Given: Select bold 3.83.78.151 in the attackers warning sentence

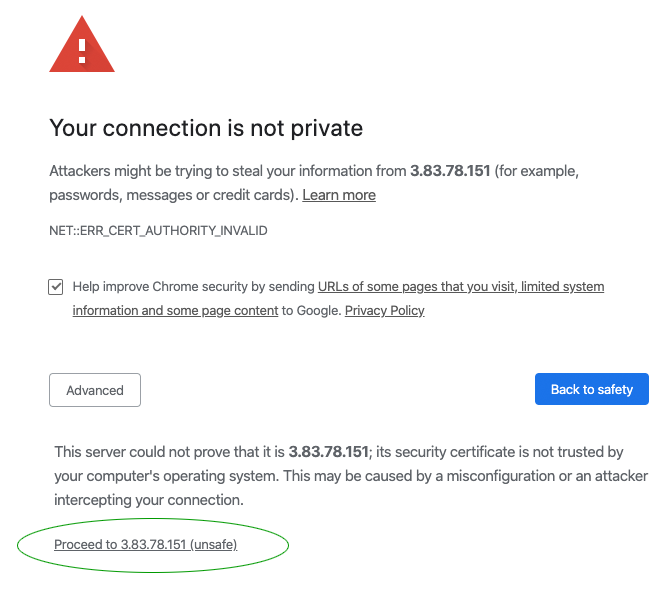Looking at the screenshot, I should [x=450, y=171].
